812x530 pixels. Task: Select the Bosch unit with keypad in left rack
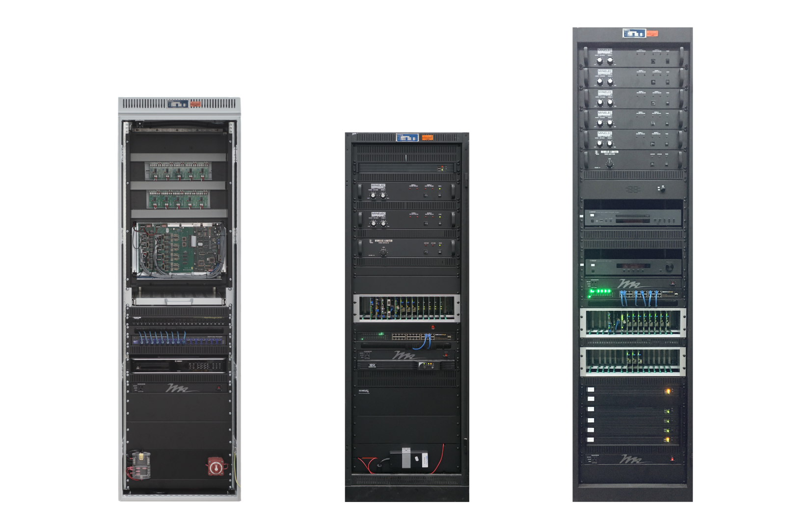tap(179, 366)
